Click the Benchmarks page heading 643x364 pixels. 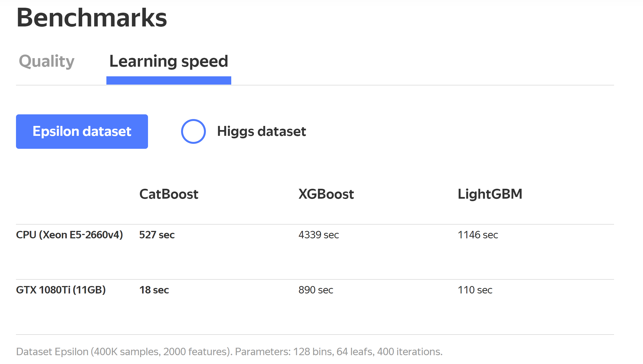click(x=92, y=18)
